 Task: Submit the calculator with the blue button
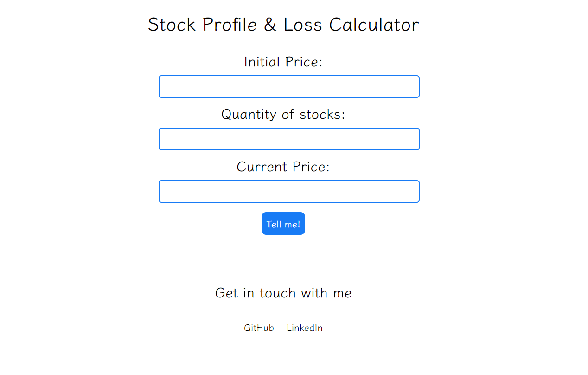pos(283,224)
